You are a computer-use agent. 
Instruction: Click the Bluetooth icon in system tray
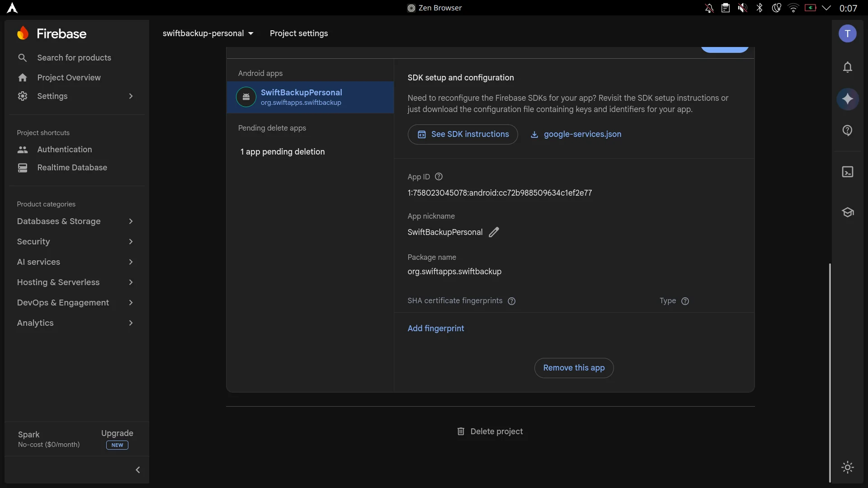(x=759, y=8)
